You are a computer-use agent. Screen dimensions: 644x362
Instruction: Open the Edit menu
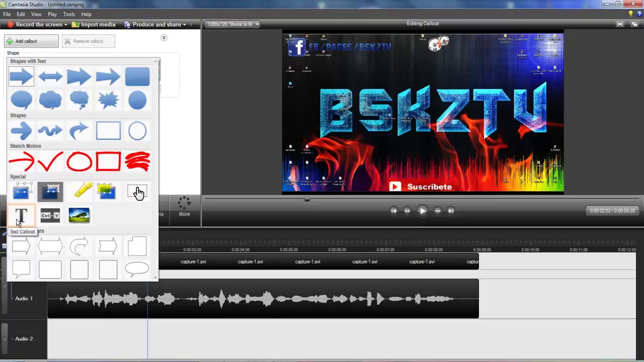[21, 14]
